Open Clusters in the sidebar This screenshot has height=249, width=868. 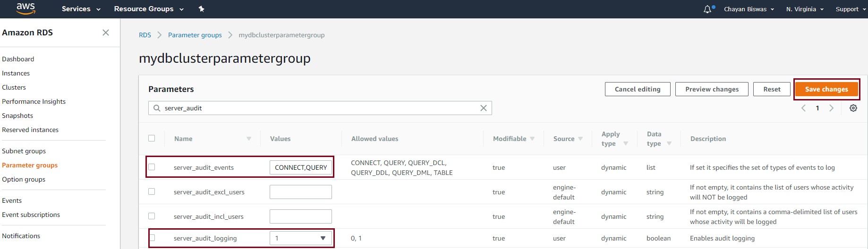click(x=14, y=87)
